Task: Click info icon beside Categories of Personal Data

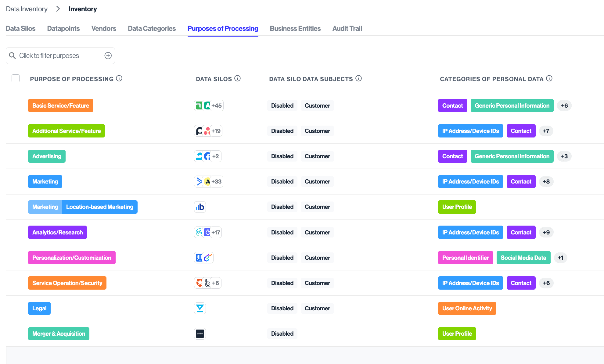Action: [x=549, y=78]
